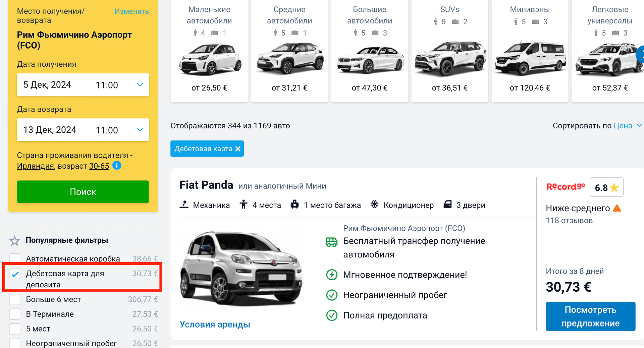This screenshot has width=644, height=348.
Task: Click the 6.8 star rating badge
Action: click(x=606, y=187)
